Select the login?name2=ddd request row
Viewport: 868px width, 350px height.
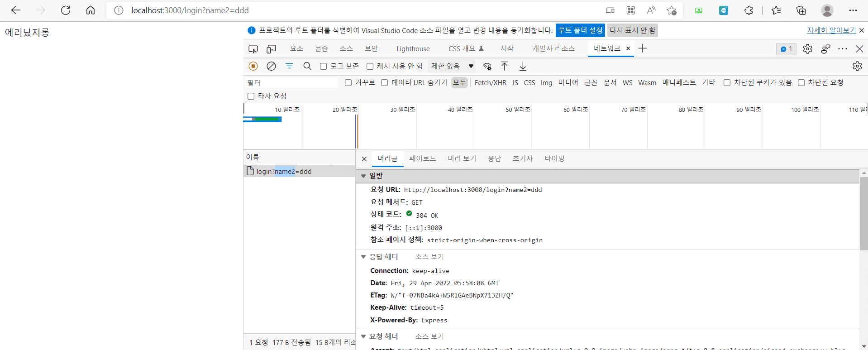pos(299,171)
